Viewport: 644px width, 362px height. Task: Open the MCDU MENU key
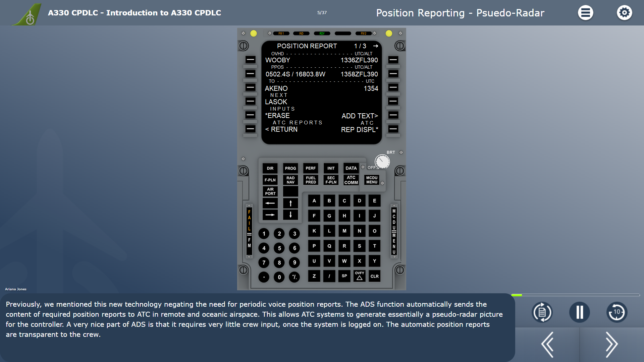point(372,180)
